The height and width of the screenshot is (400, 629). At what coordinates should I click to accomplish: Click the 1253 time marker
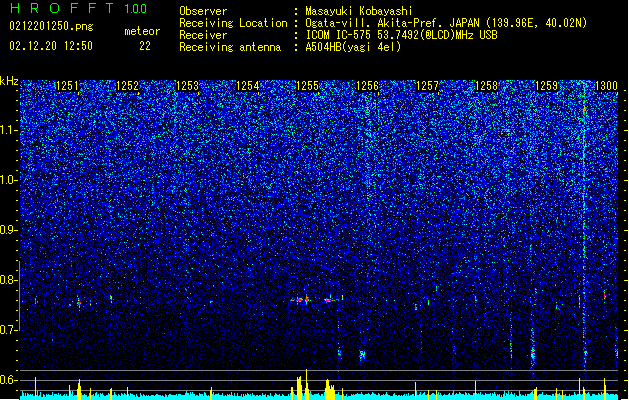[x=187, y=86]
